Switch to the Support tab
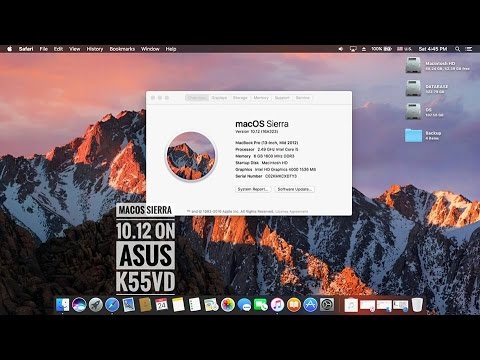480x360 pixels. pyautogui.click(x=282, y=98)
